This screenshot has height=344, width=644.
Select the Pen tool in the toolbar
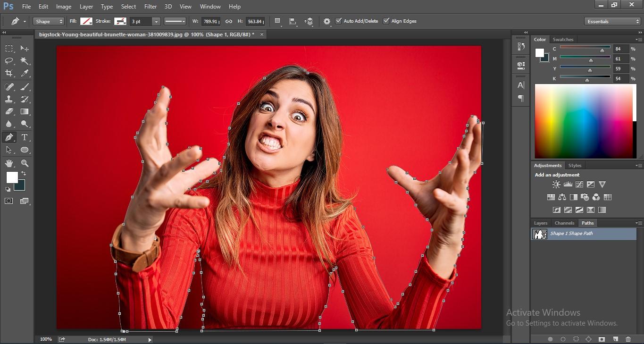(8, 137)
